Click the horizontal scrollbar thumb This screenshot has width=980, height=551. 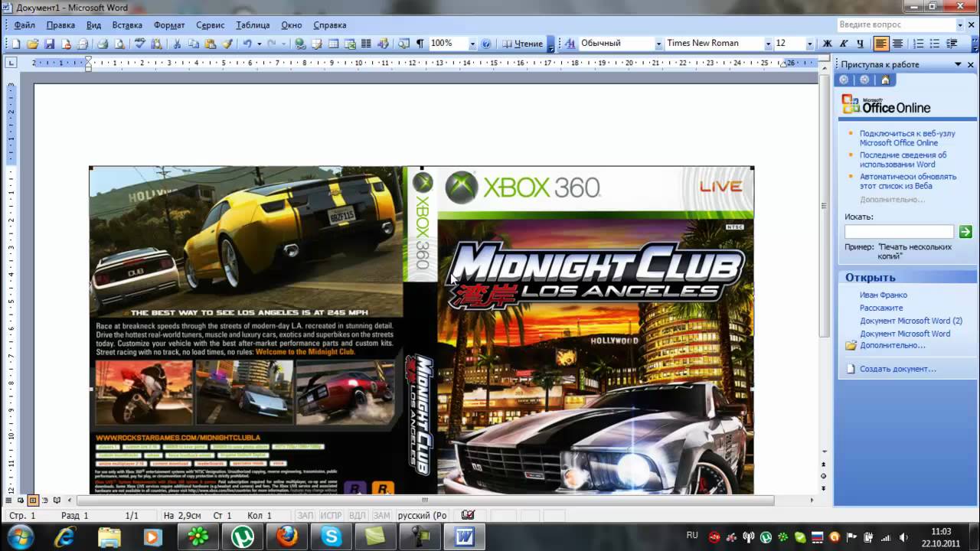(x=426, y=500)
